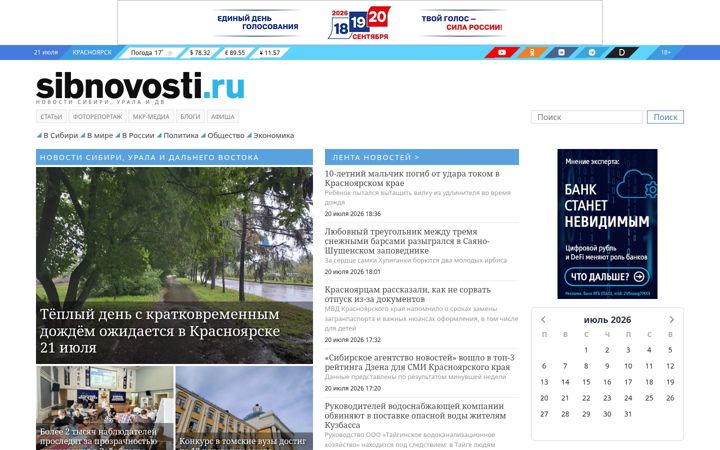Viewport: 720px width, 450px height.
Task: Open the ФОТОРЕПОРТАЖ menu tab
Action: tap(97, 117)
